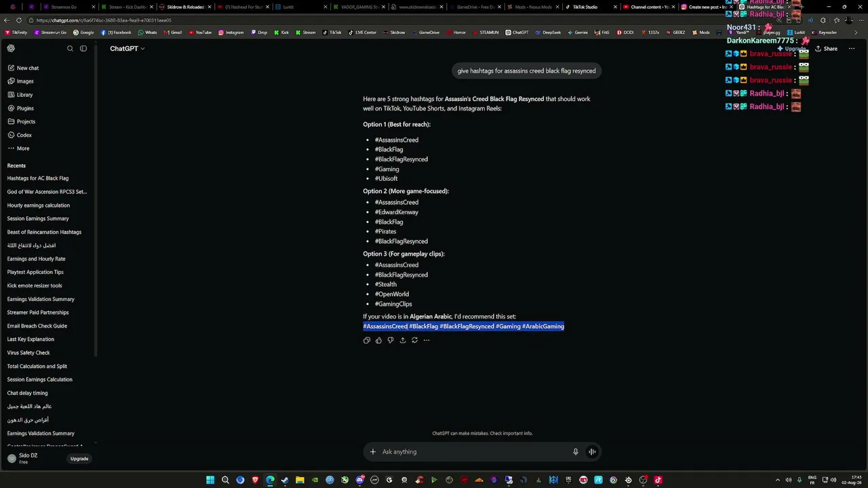This screenshot has width=868, height=488.
Task: Open chat 'God of War Ascension RPCS3 Set...'
Action: click(x=47, y=192)
